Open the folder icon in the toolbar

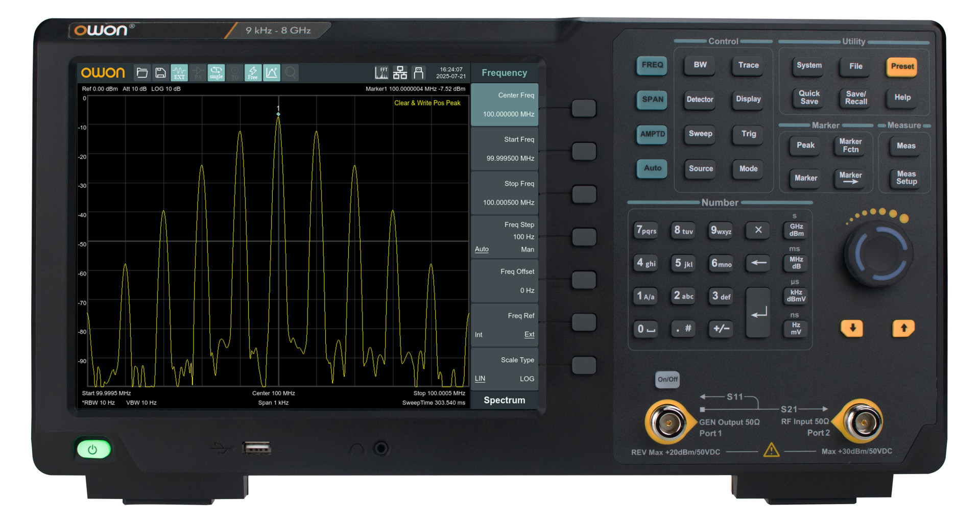tap(142, 73)
